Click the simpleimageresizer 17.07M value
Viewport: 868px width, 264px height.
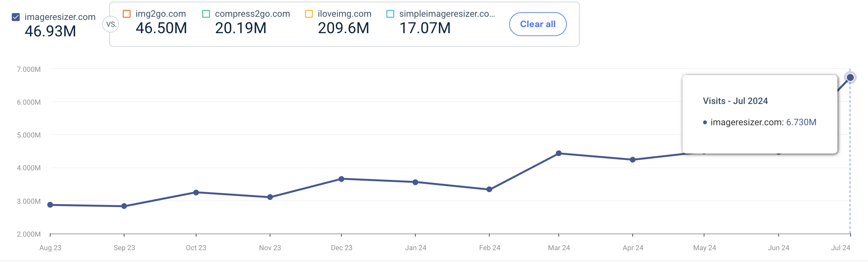(425, 28)
